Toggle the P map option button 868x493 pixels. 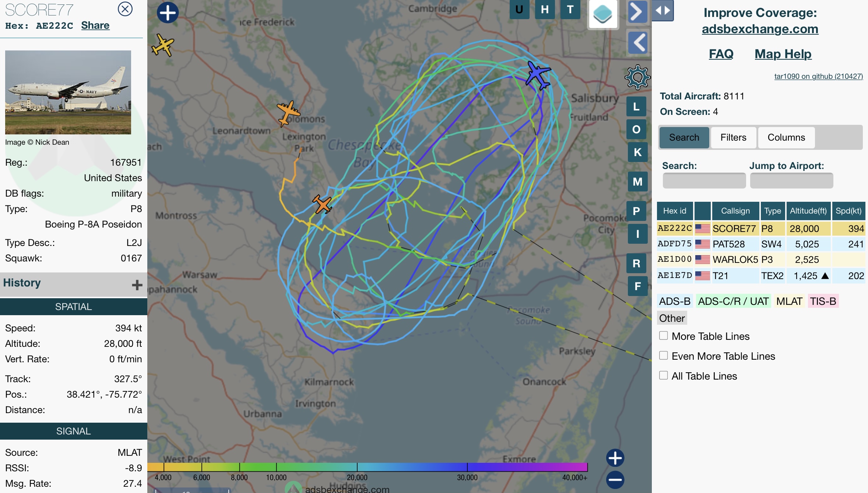[x=636, y=211]
